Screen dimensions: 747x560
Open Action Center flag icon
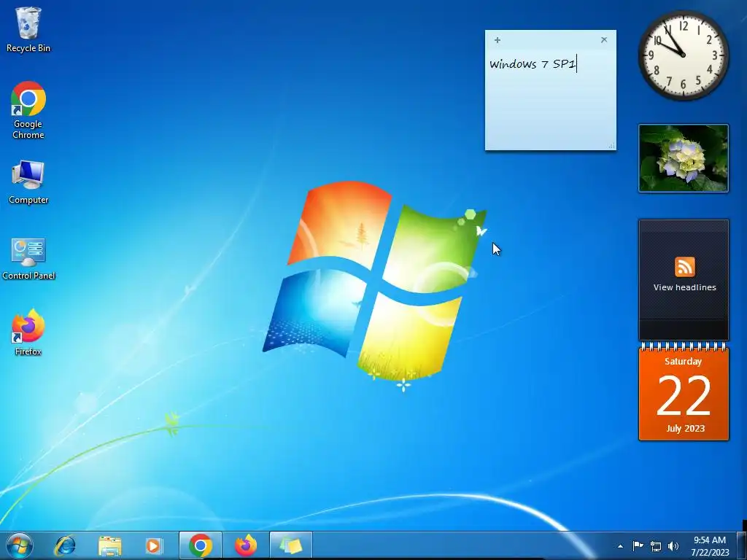pyautogui.click(x=638, y=545)
